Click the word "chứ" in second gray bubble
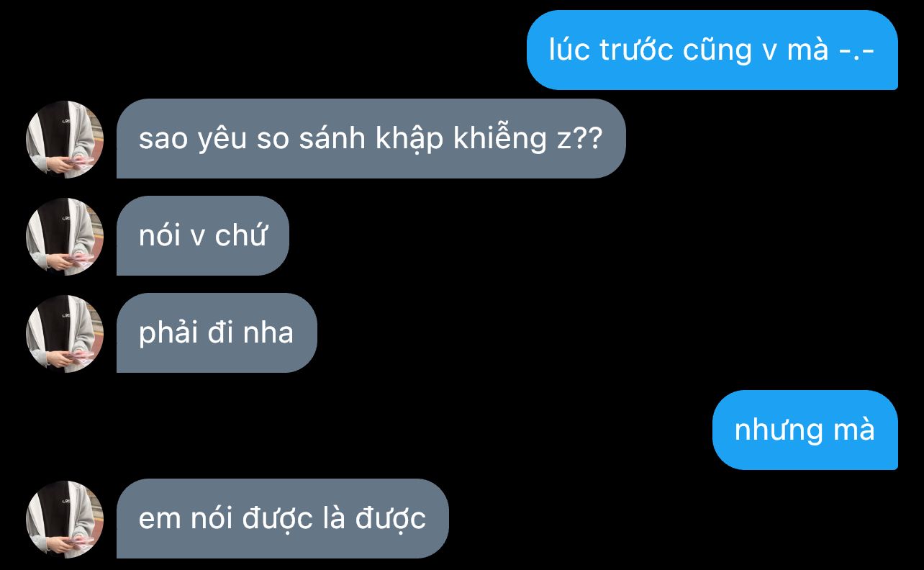Screen dimensions: 924x570 tap(241, 235)
